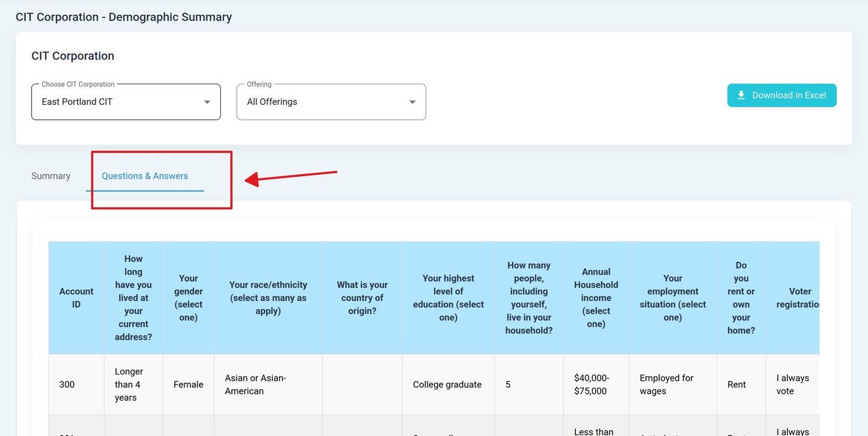Click the 'College graduate' cell

pyautogui.click(x=447, y=385)
